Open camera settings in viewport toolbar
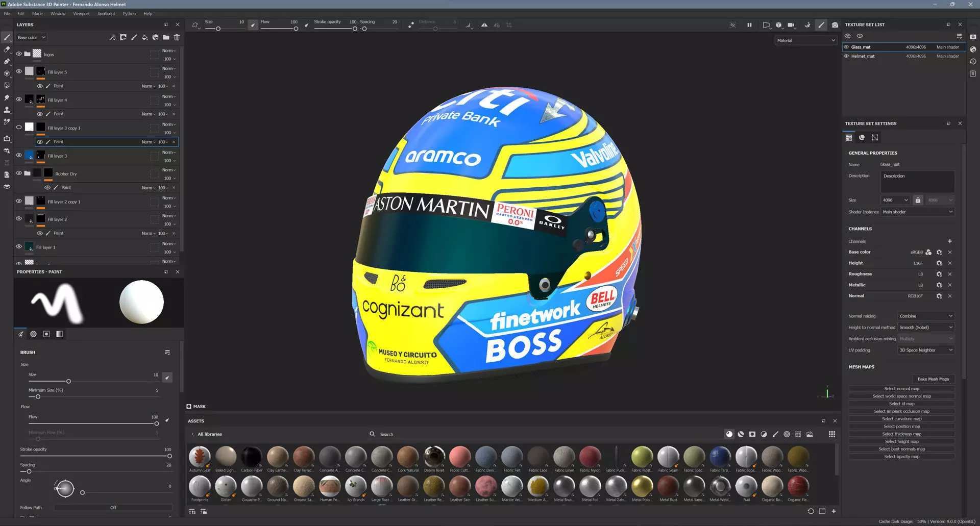The width and height of the screenshot is (980, 526). (791, 24)
